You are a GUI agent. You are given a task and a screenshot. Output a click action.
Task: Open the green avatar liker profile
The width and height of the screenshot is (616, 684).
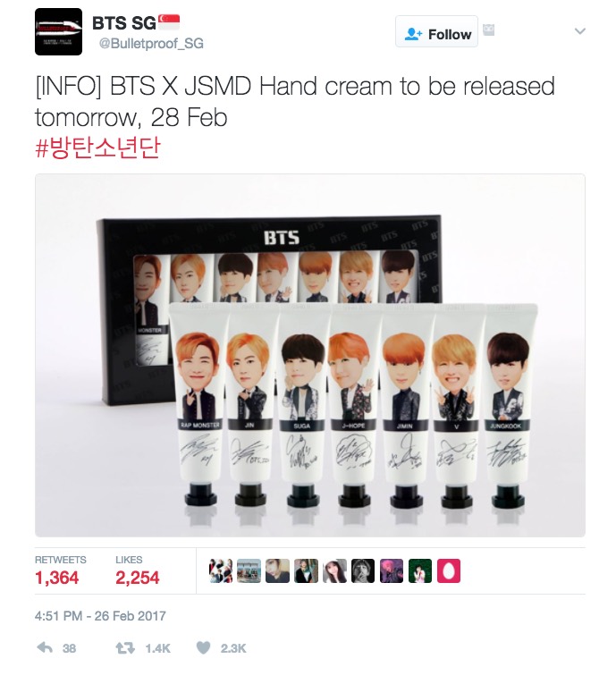pyautogui.click(x=420, y=570)
